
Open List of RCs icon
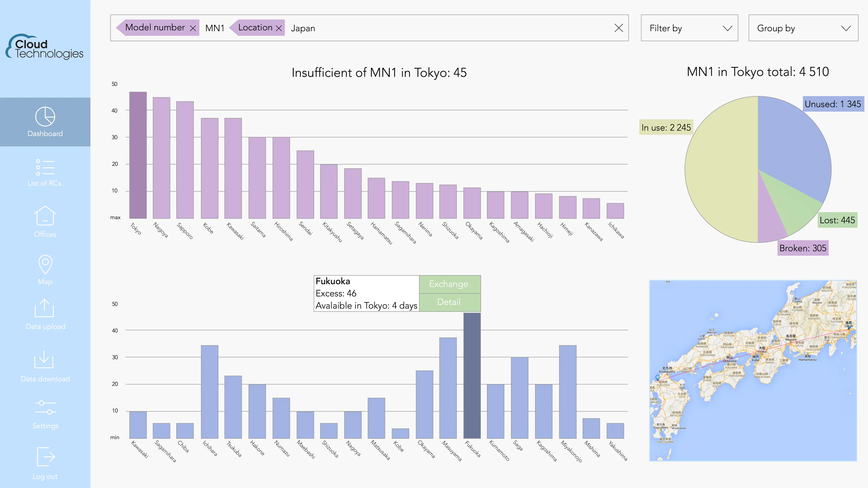pos(45,167)
